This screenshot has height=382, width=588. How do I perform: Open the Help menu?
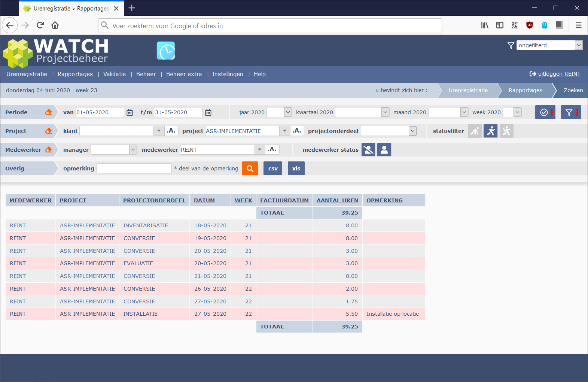click(260, 74)
